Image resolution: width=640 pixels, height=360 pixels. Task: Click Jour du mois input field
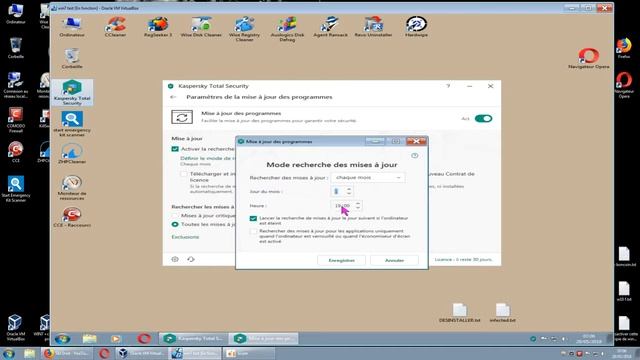(x=338, y=191)
